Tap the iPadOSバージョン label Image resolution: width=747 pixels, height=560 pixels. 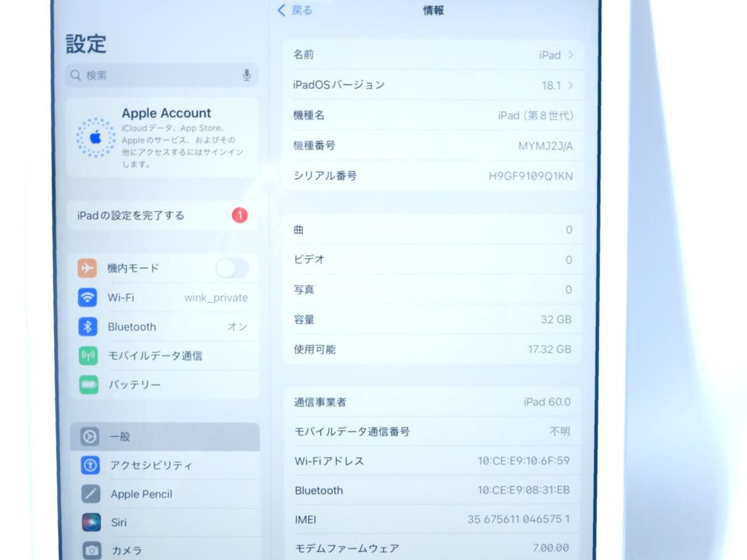[x=339, y=85]
